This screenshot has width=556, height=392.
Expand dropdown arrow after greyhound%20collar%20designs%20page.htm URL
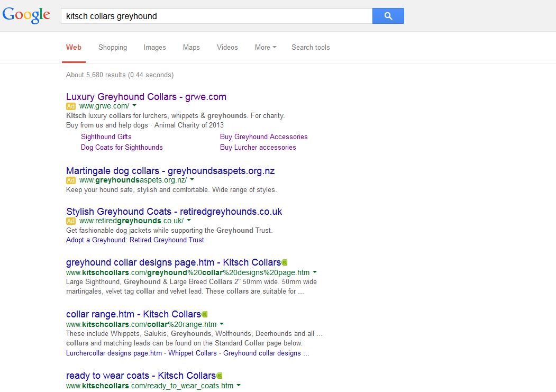coord(315,272)
